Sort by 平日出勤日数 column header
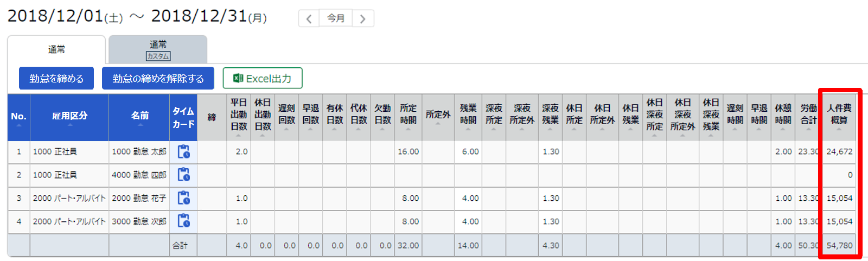This screenshot has width=868, height=261. pyautogui.click(x=239, y=117)
